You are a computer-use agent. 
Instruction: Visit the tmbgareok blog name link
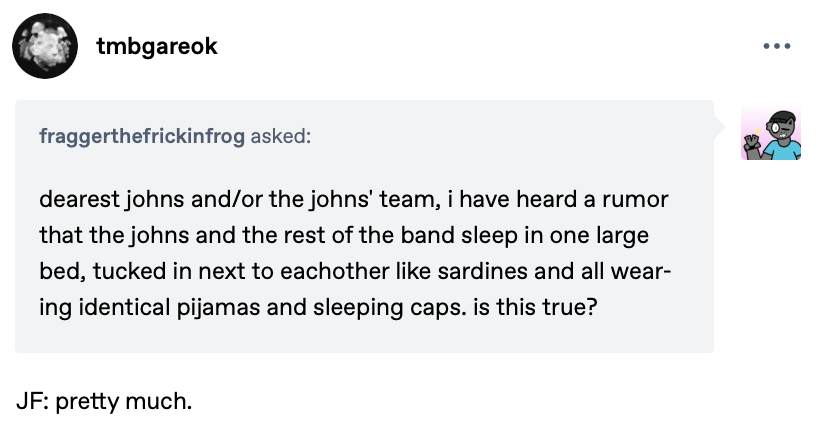(156, 46)
